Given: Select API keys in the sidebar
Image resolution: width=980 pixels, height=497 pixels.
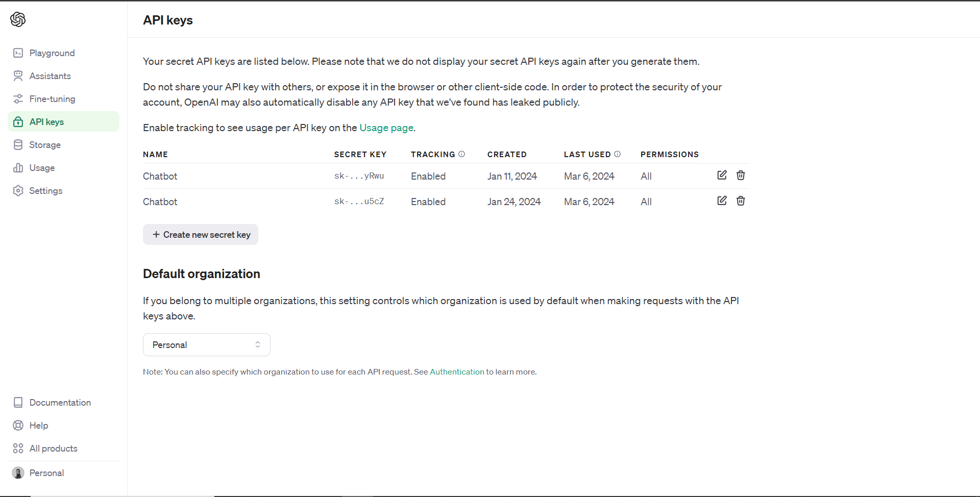Looking at the screenshot, I should click(x=63, y=122).
